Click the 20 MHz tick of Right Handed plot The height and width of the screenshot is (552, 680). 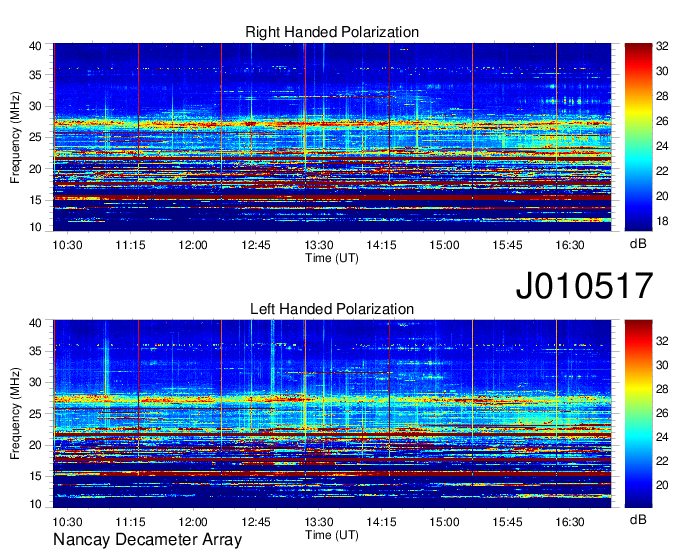[x=35, y=169]
